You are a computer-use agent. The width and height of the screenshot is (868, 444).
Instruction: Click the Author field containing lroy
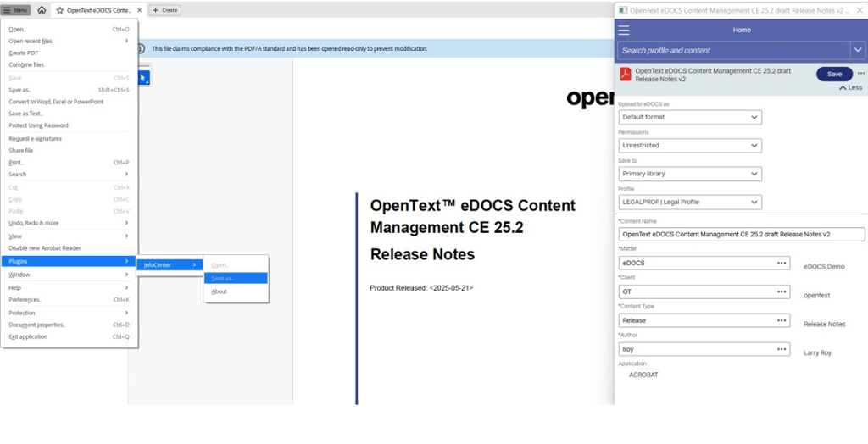tap(704, 349)
